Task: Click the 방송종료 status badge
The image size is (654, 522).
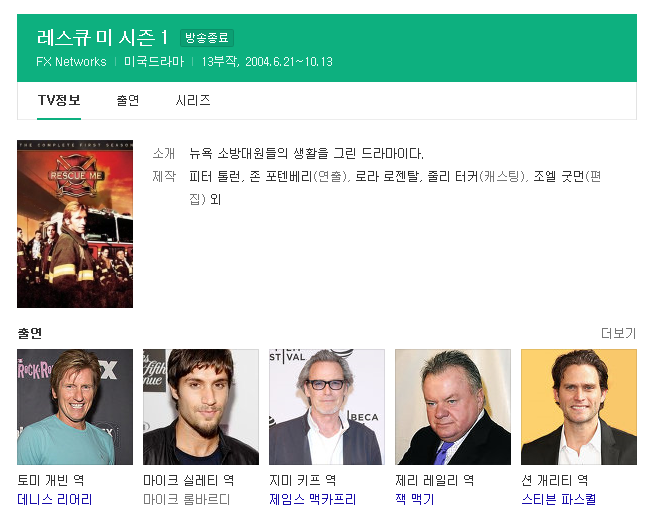Action: coord(207,38)
